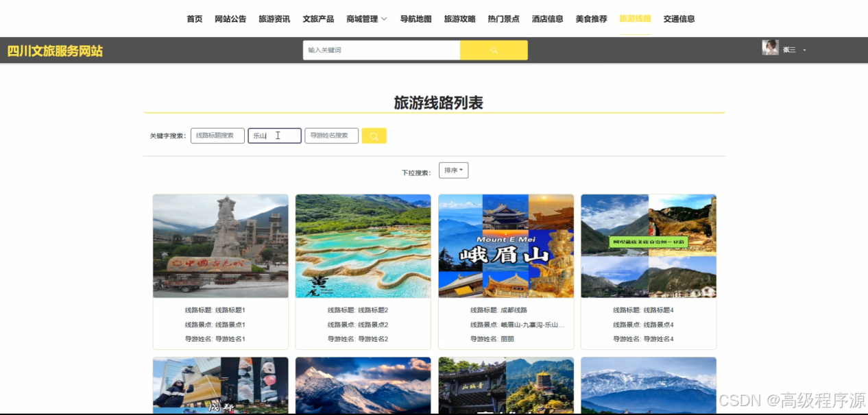This screenshot has height=415, width=868.
Task: Click the text 线路标题: 成都线路
Action: [498, 310]
